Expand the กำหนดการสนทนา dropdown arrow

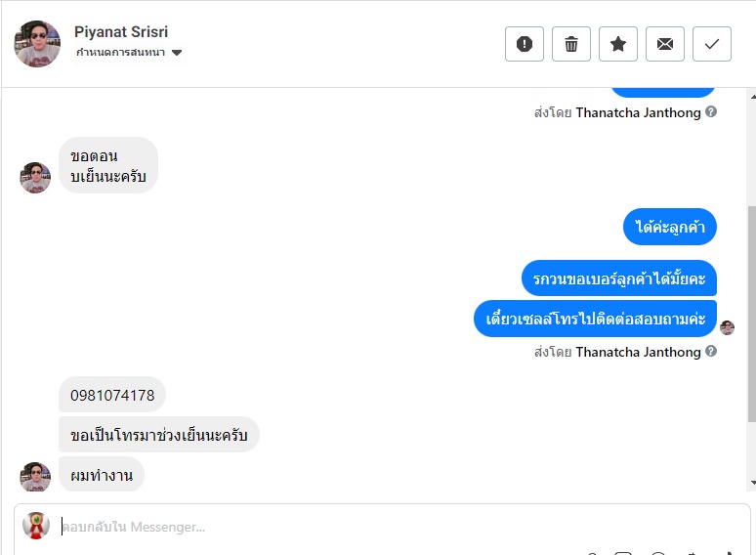click(x=177, y=53)
